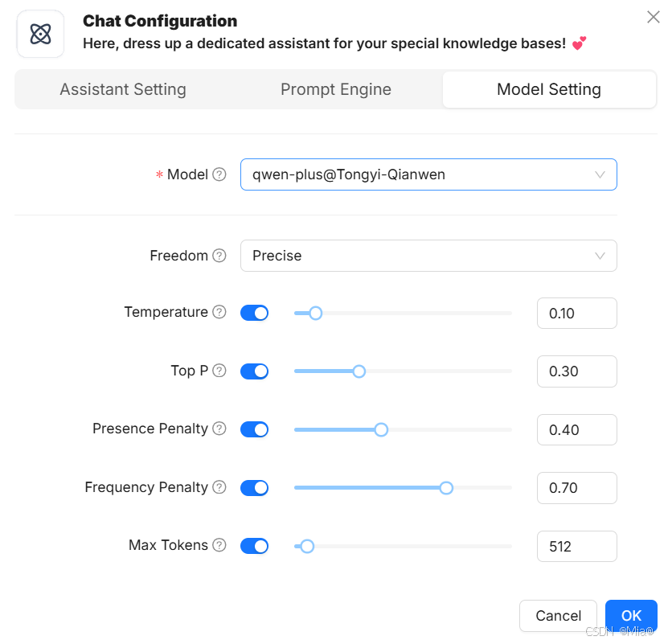Image resolution: width=668 pixels, height=644 pixels.
Task: Switch to the Assistant Setting tab
Action: (x=123, y=89)
